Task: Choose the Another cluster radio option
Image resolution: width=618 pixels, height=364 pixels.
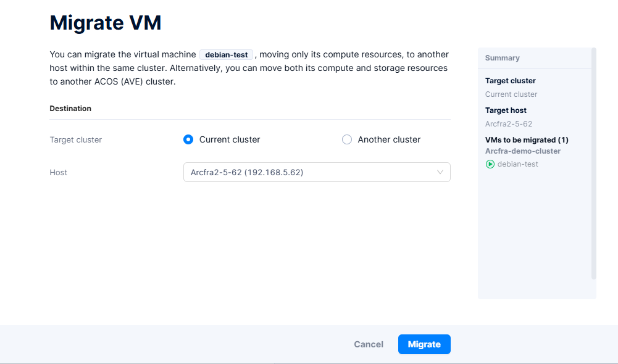Action: coord(347,139)
